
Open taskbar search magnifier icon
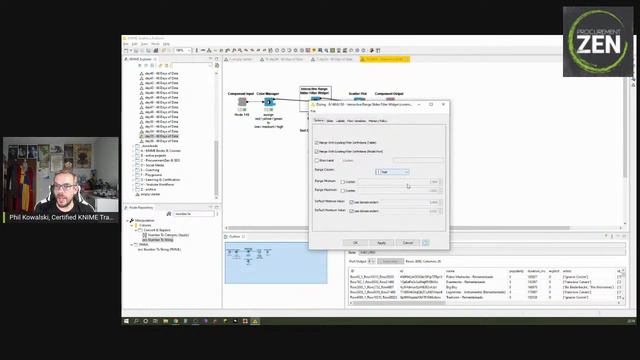click(136, 321)
